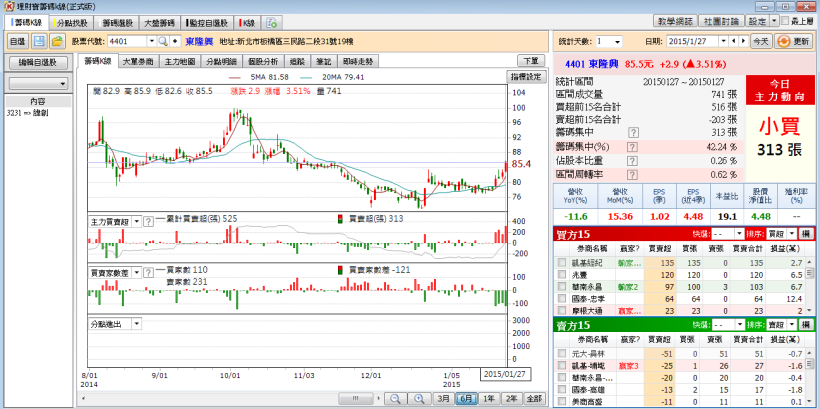Tick the checkbox for 凱基-信義 buyer row
This screenshot has width=820, height=409.
(563, 262)
